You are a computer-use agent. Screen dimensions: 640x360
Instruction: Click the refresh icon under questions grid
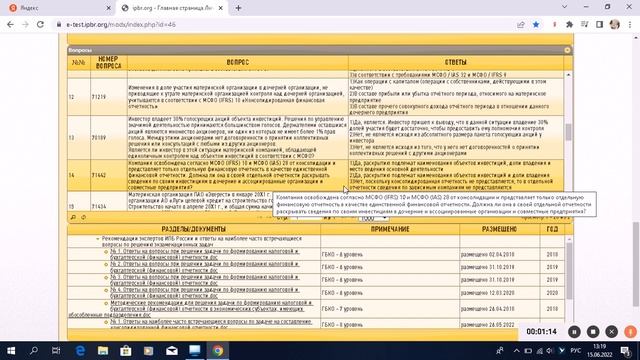tap(83, 218)
